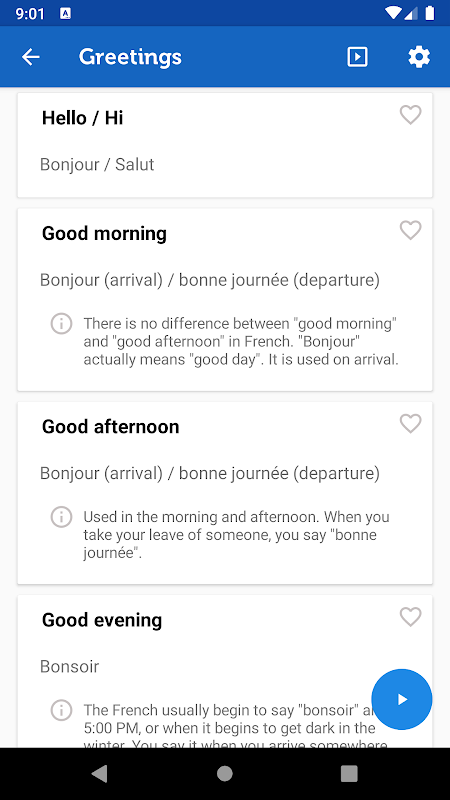450x800 pixels.
Task: Open the Good afternoon phrase card
Action: (x=225, y=493)
